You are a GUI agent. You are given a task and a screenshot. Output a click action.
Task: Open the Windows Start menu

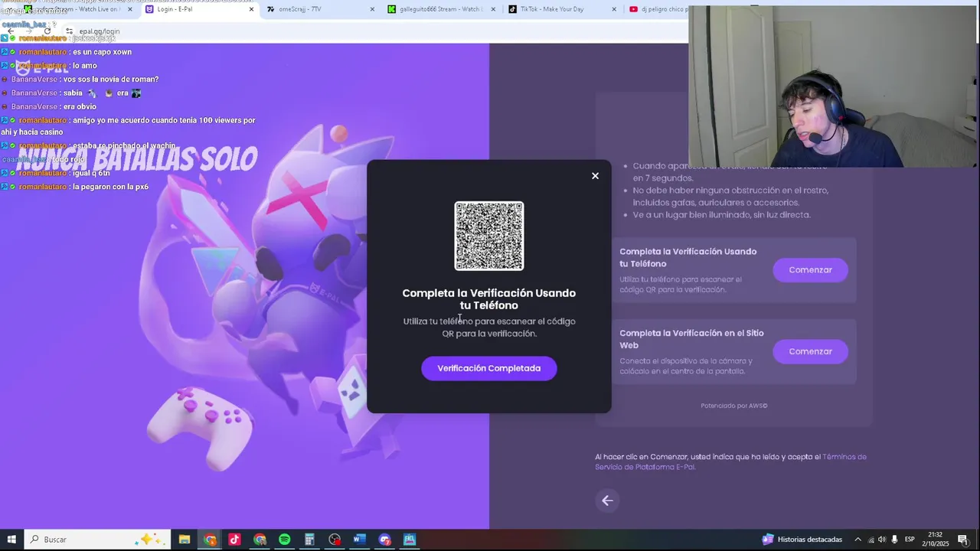(x=11, y=540)
